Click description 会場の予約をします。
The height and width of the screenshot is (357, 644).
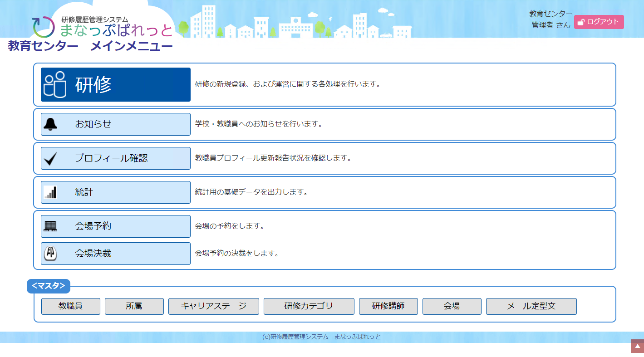click(230, 226)
